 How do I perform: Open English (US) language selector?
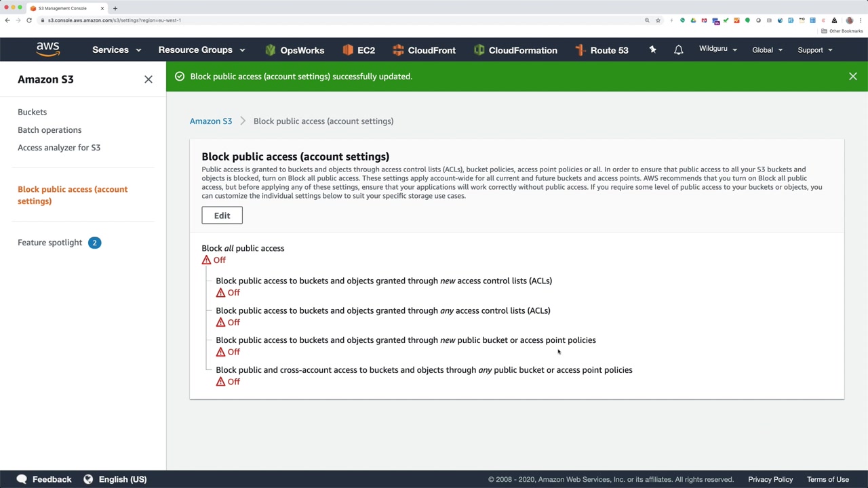(123, 479)
